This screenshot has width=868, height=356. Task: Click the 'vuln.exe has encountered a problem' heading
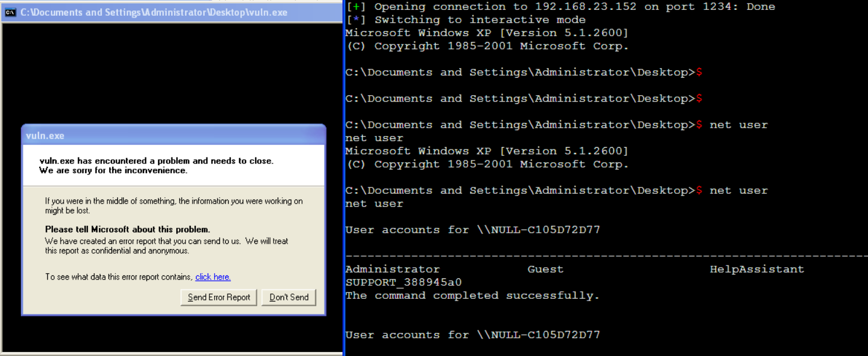(x=156, y=160)
